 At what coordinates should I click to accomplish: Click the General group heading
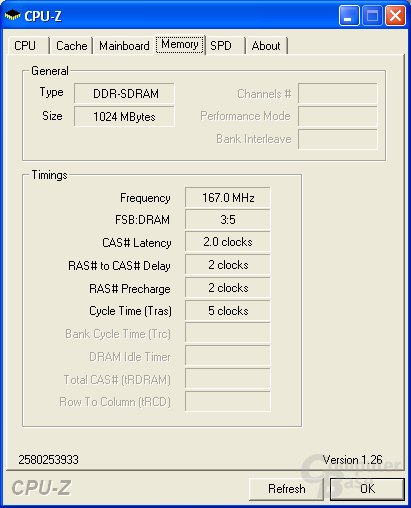tap(50, 71)
